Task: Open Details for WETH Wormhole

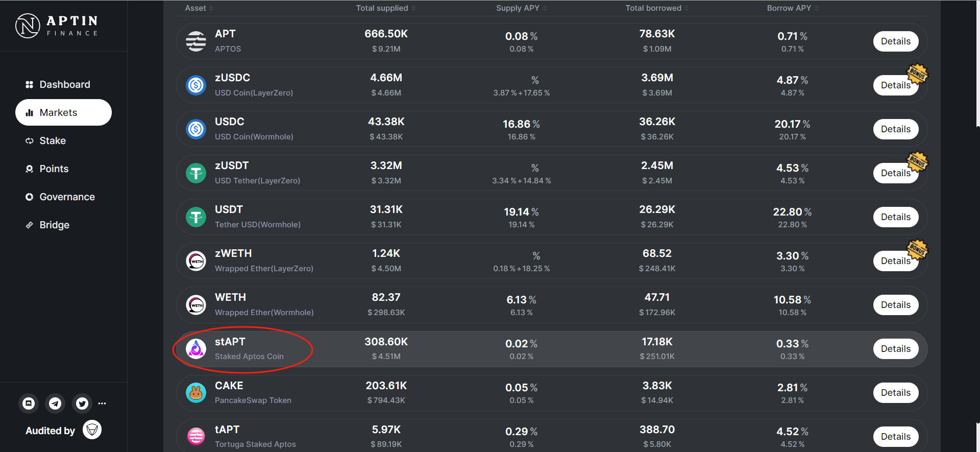Action: 896,305
